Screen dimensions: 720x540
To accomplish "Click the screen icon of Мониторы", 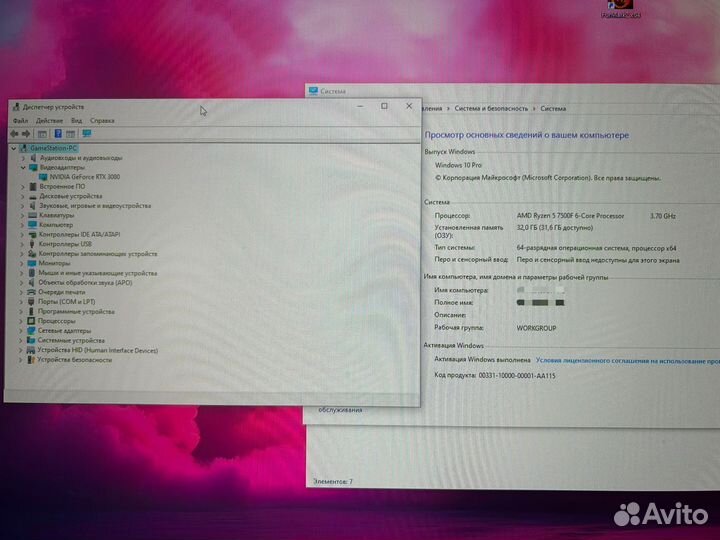I will point(32,263).
